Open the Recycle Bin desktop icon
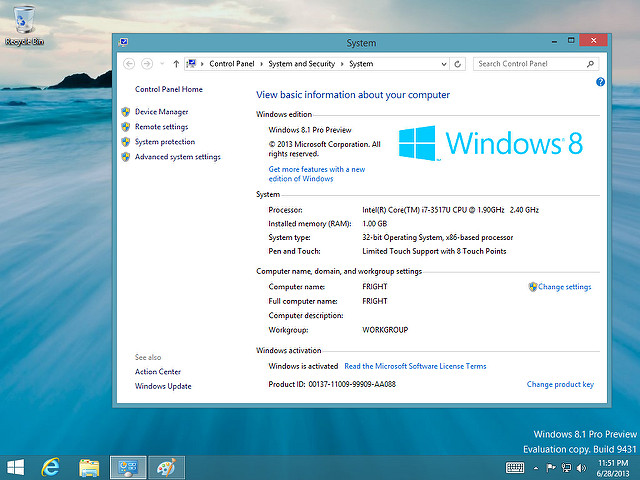640x480 pixels. tap(24, 25)
